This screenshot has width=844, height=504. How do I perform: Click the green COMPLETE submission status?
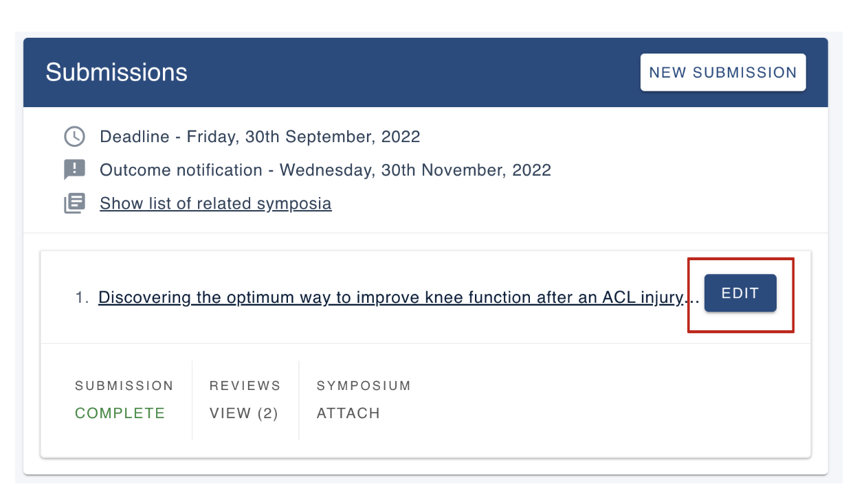[x=120, y=413]
